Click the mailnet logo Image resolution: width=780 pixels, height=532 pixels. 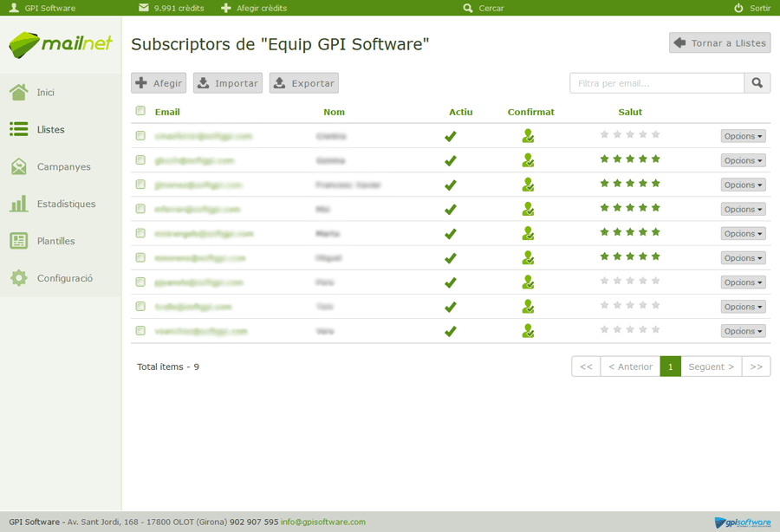point(61,43)
